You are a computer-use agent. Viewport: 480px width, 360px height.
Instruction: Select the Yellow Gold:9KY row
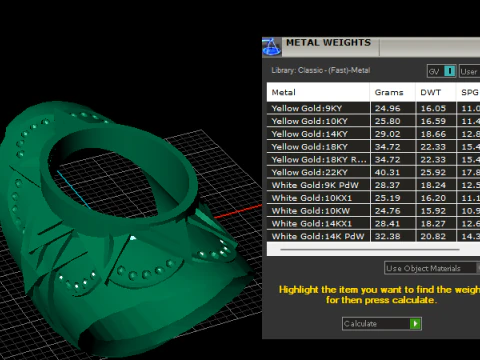coord(373,108)
